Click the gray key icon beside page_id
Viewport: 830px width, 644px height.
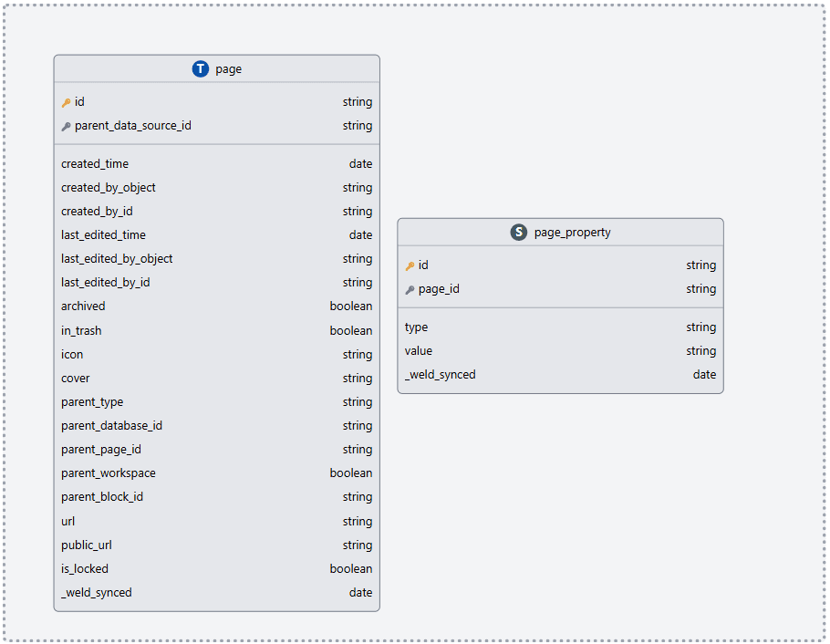[410, 290]
